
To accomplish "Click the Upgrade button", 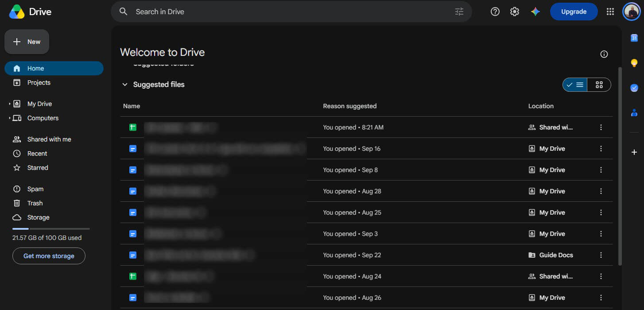I will coord(574,12).
